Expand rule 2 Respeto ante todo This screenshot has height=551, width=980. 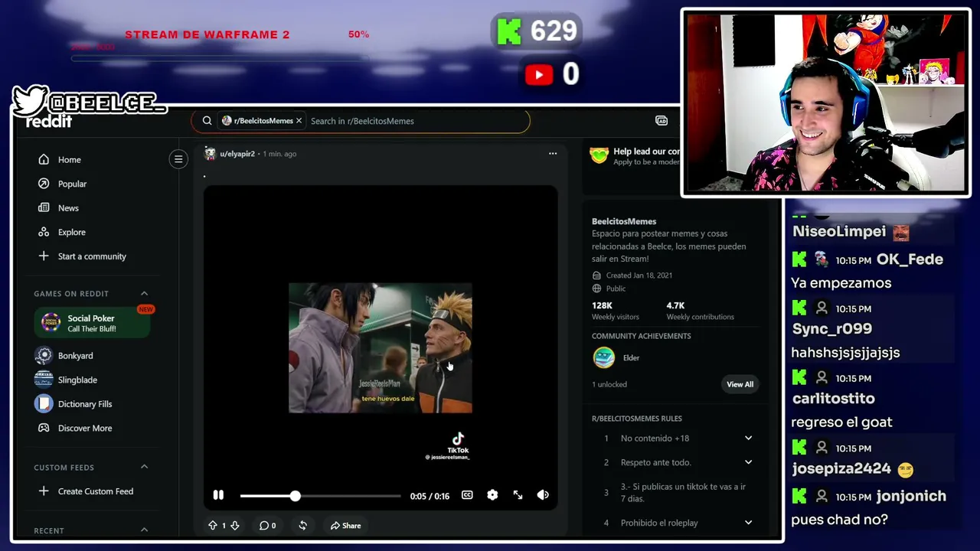pos(748,462)
